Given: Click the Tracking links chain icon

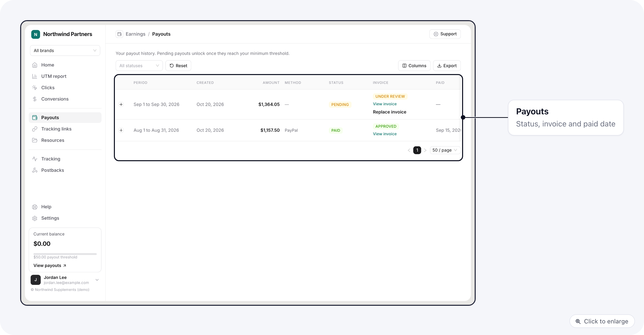Looking at the screenshot, I should [35, 129].
